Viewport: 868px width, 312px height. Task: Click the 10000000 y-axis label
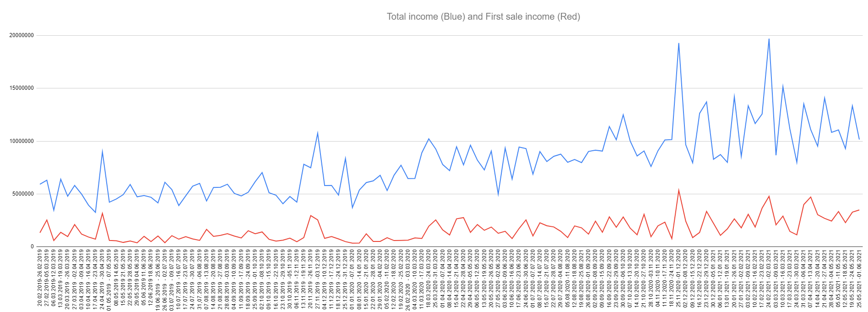(22, 141)
